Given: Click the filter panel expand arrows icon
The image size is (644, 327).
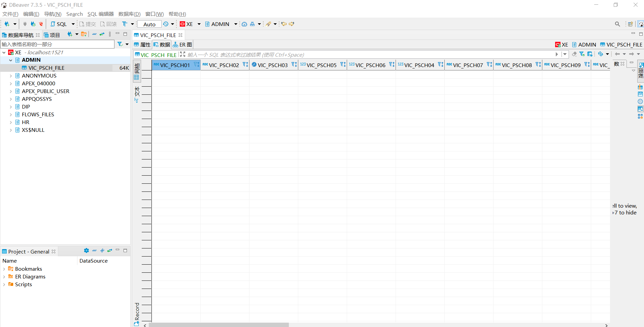Looking at the screenshot, I should tap(182, 54).
